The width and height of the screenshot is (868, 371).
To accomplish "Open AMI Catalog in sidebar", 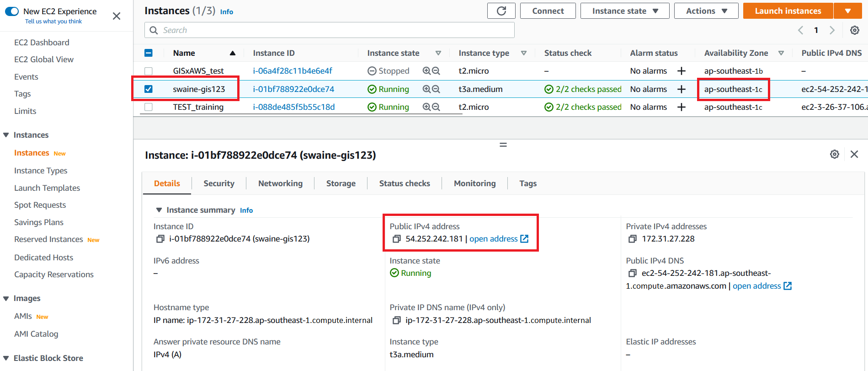I will (x=36, y=334).
